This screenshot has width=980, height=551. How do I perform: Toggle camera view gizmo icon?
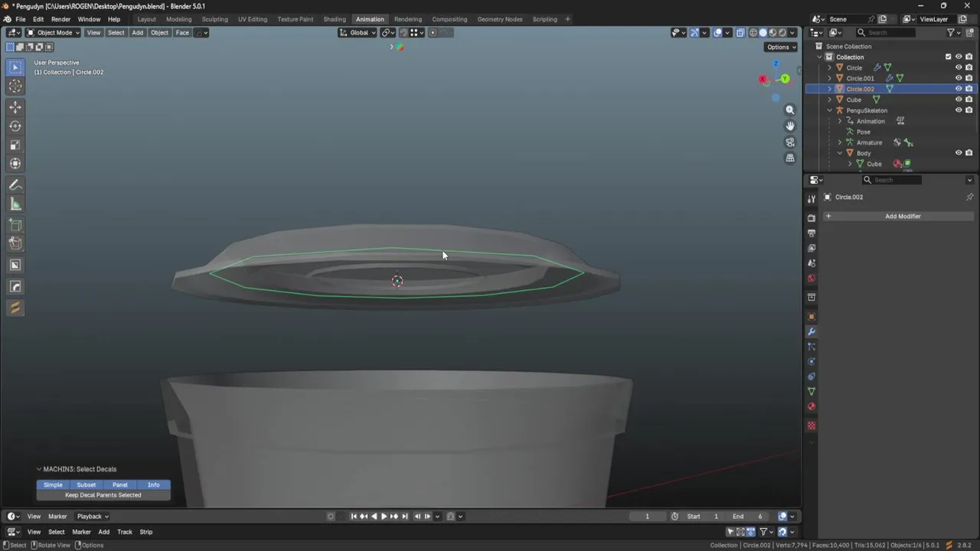[790, 142]
